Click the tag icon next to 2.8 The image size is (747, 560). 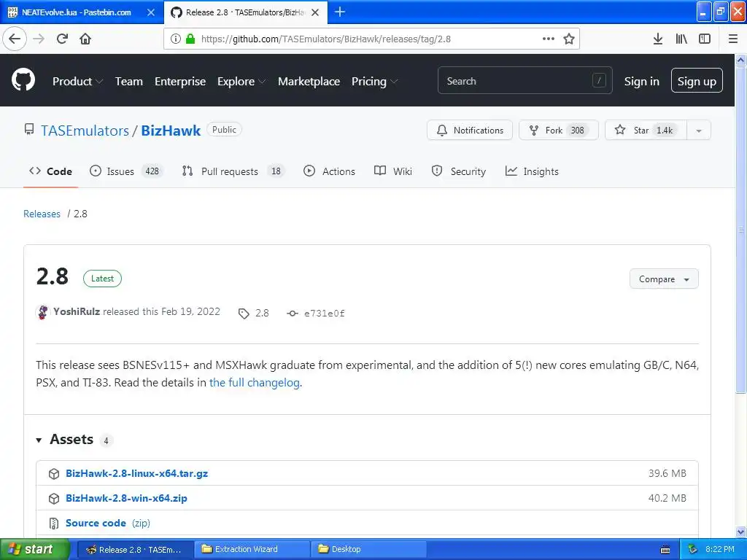click(244, 314)
